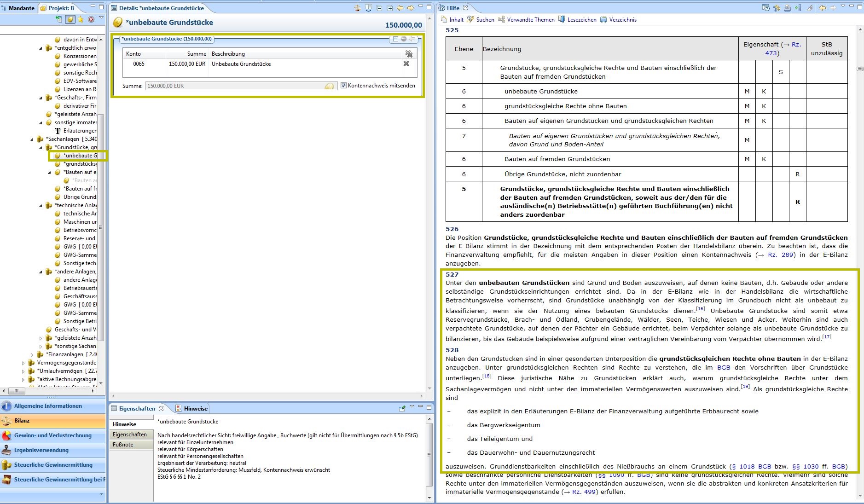Click the delete-all accounts icon in table header
Viewport: 864px width, 504px height.
[408, 54]
